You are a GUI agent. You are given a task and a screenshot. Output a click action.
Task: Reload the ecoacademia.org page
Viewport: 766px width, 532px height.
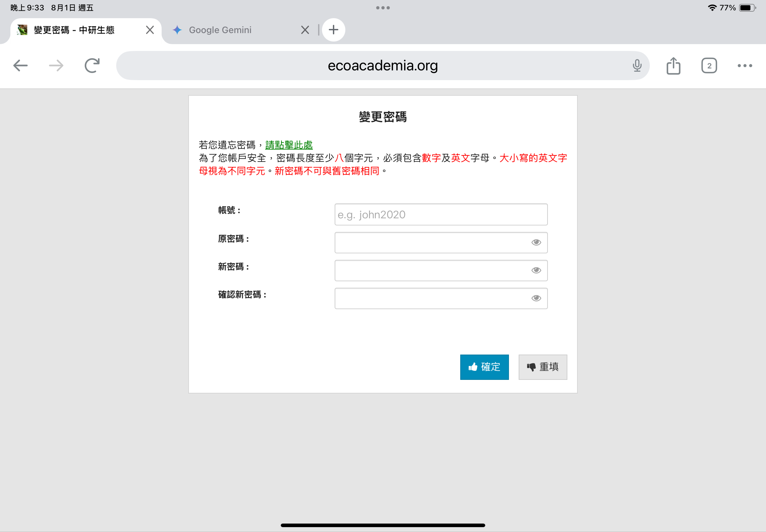point(92,65)
